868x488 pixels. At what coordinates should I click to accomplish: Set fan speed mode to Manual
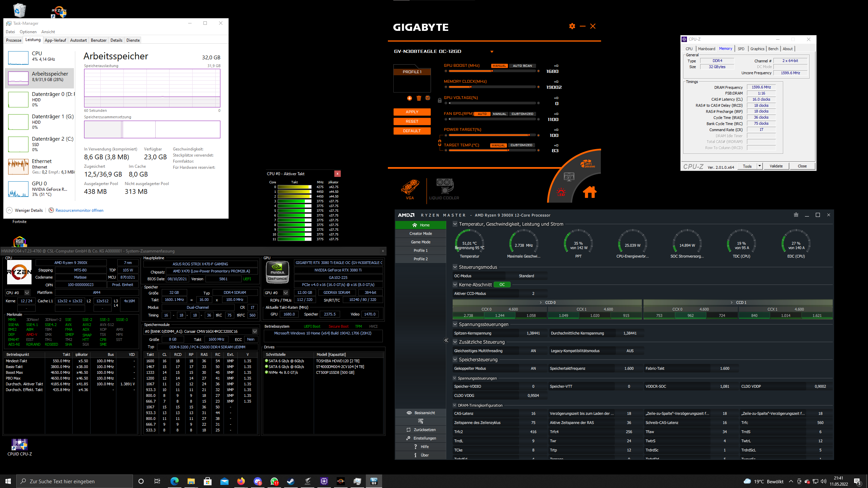coord(499,114)
